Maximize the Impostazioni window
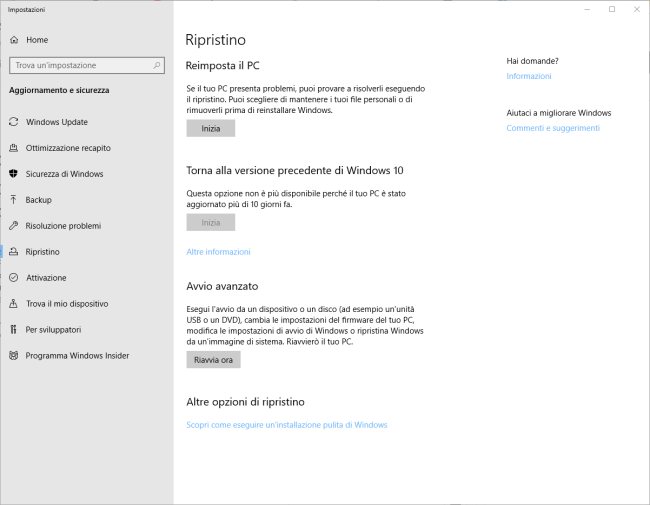This screenshot has width=650, height=505. [x=612, y=9]
